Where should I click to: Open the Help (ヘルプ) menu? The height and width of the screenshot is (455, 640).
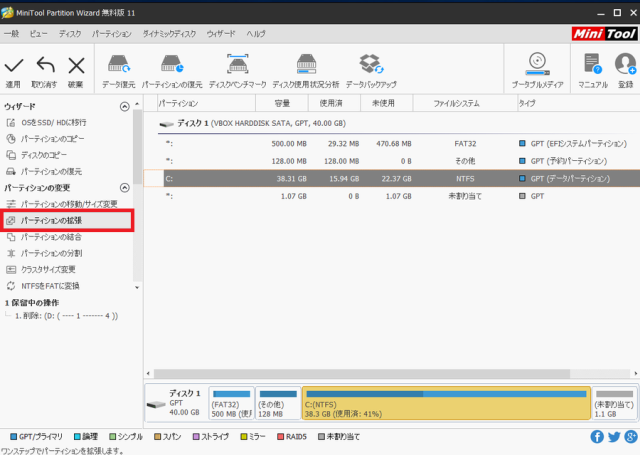(x=256, y=33)
